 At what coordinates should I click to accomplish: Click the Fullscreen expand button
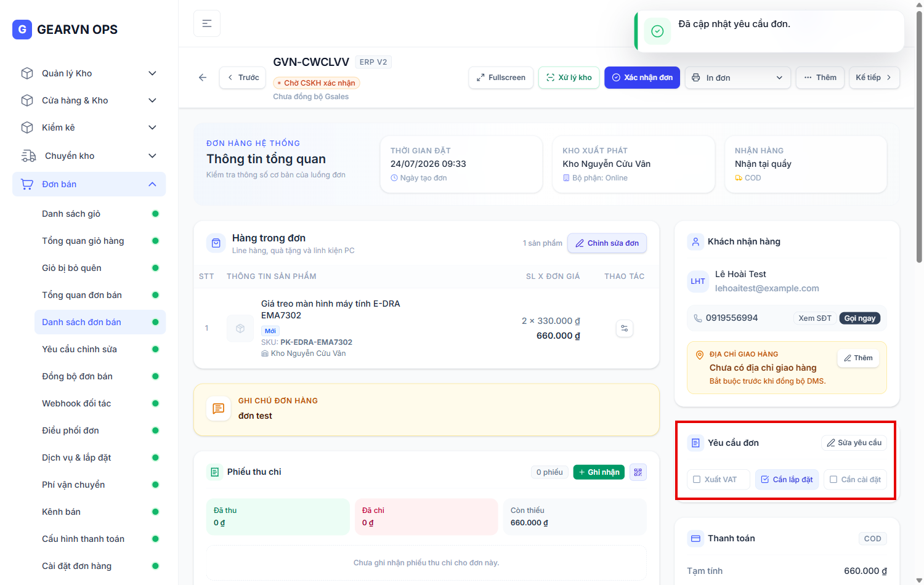point(501,78)
